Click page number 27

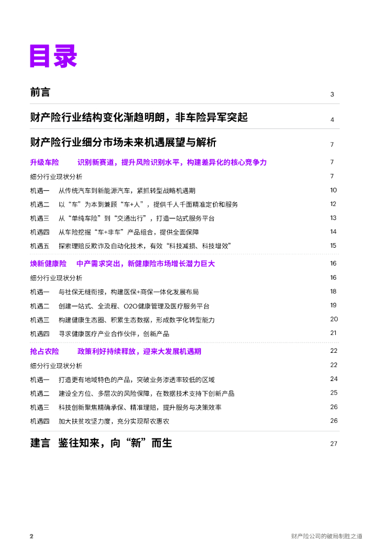[x=334, y=443]
